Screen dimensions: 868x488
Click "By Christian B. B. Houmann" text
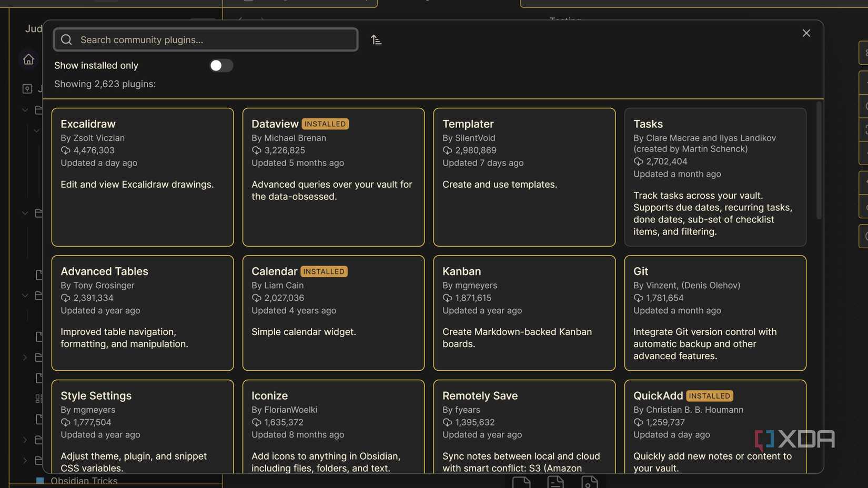(688, 410)
